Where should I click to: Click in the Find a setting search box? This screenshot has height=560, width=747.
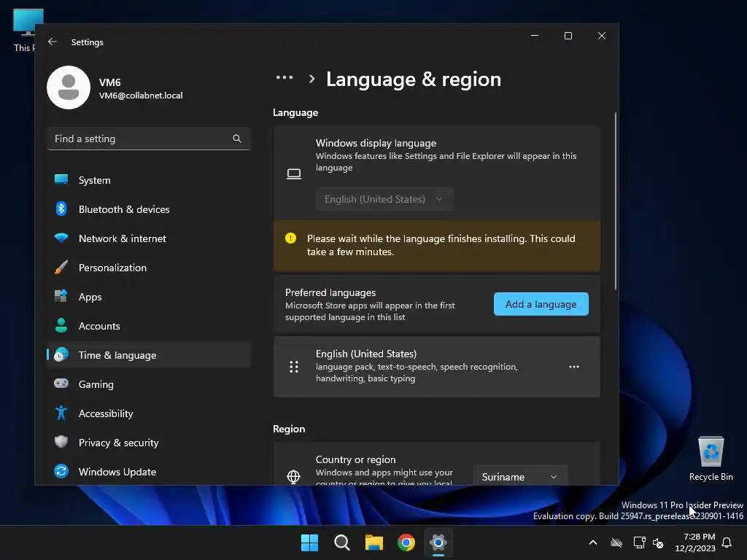[x=149, y=139]
